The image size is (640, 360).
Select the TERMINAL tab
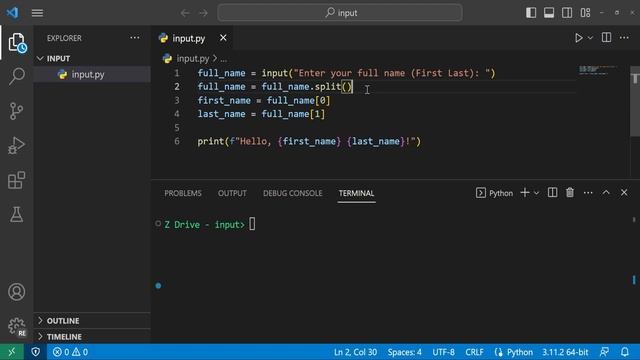point(356,193)
